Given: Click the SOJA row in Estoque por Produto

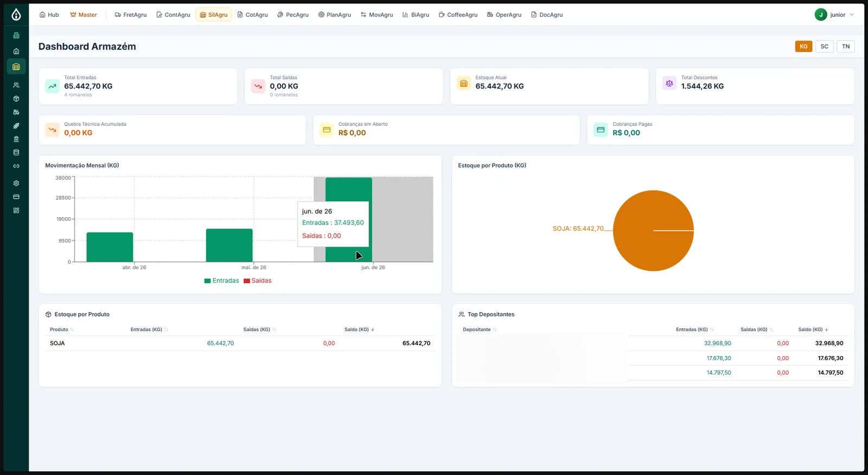Looking at the screenshot, I should point(240,343).
